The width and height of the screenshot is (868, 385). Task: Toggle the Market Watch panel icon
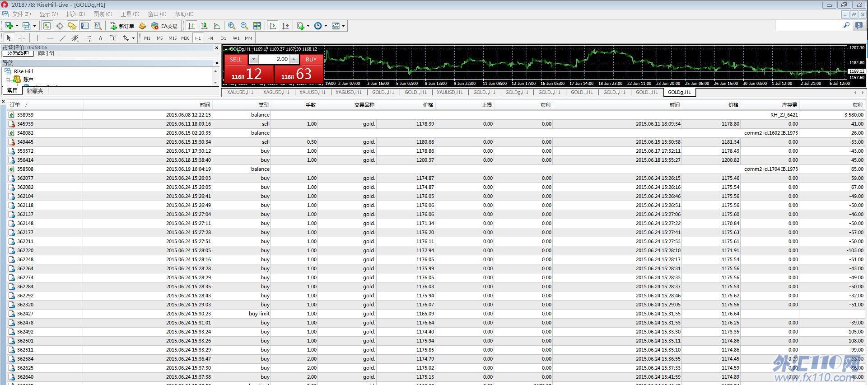(47, 26)
